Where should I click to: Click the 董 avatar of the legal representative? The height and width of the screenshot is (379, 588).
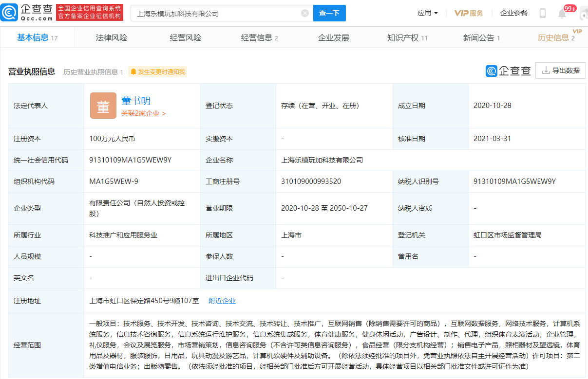point(103,106)
